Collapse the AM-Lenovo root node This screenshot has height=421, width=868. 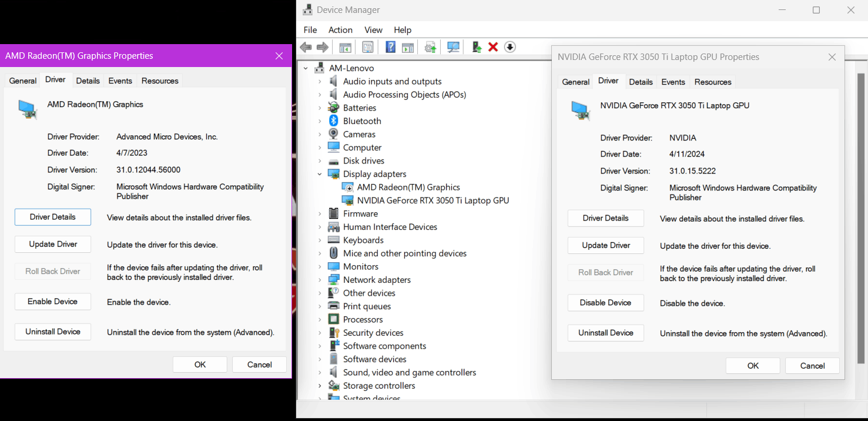[306, 68]
